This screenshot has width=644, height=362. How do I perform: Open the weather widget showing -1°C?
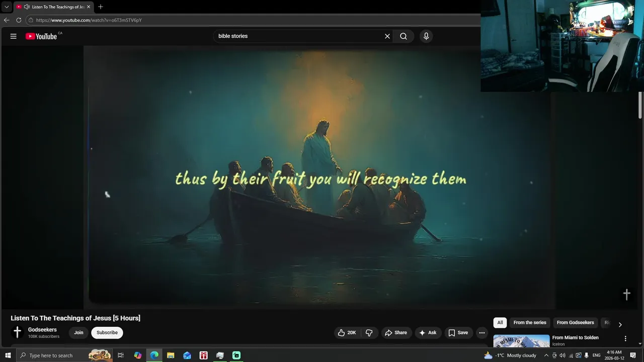tap(510, 355)
